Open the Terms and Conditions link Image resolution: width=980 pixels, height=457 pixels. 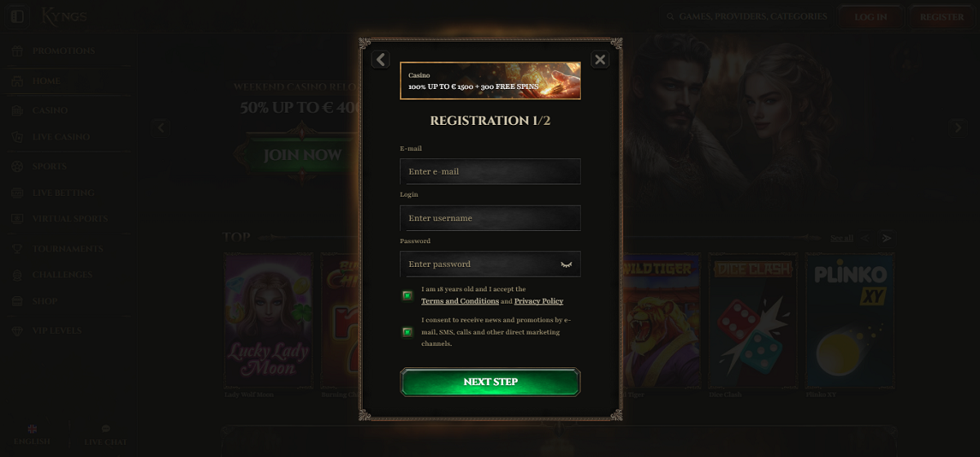tap(460, 301)
